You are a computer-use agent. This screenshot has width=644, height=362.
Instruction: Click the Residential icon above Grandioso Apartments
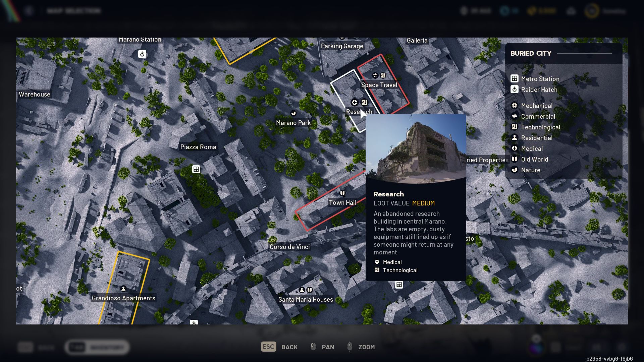click(123, 289)
